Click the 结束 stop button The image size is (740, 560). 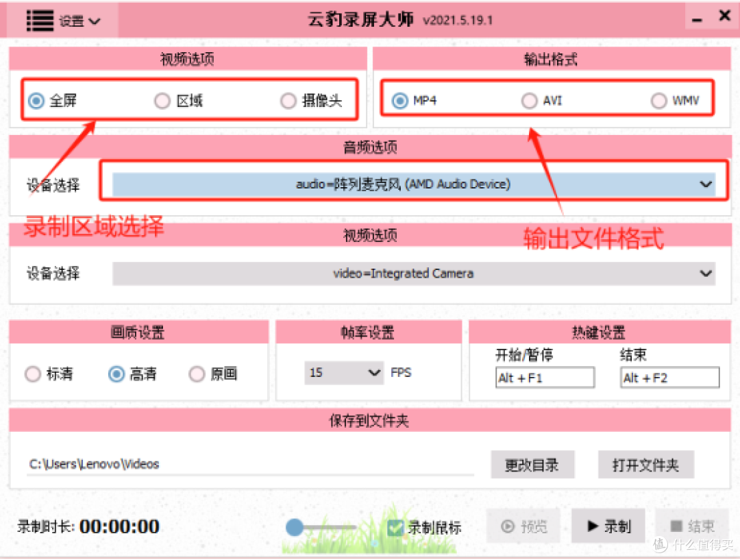(692, 526)
